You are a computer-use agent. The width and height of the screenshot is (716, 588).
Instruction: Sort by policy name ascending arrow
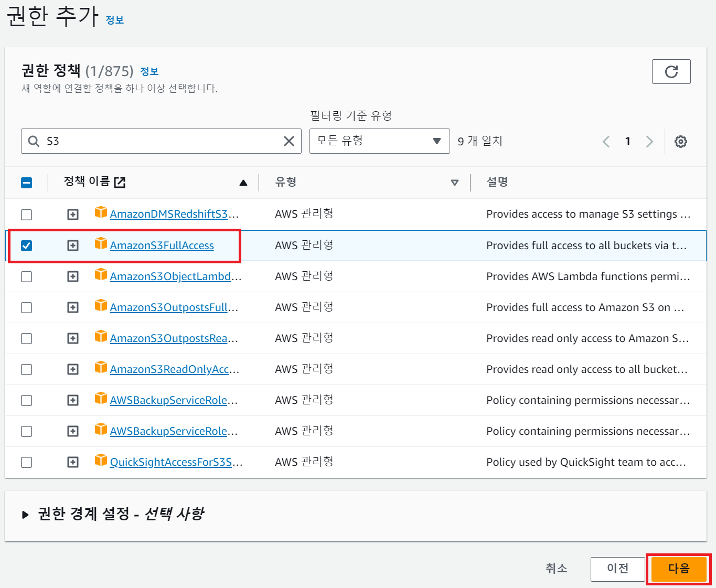click(243, 183)
